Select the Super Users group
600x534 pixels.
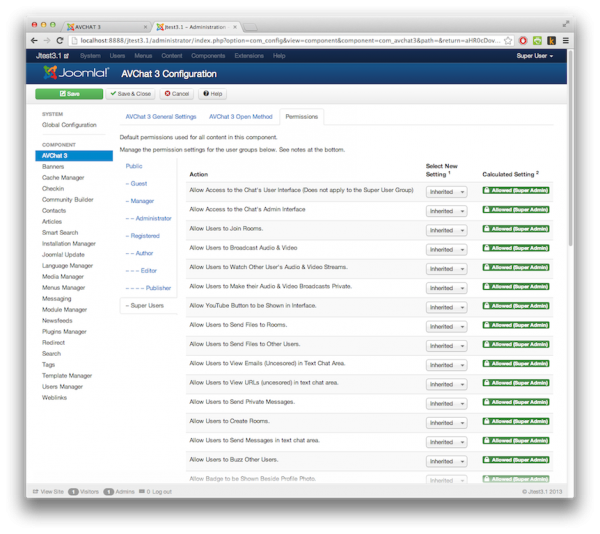145,305
